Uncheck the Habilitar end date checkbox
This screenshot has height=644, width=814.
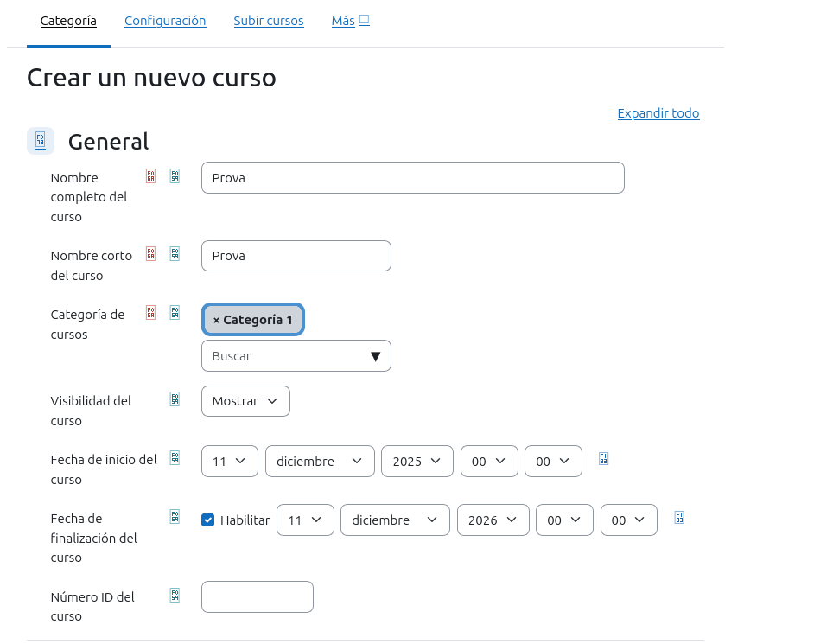(207, 520)
